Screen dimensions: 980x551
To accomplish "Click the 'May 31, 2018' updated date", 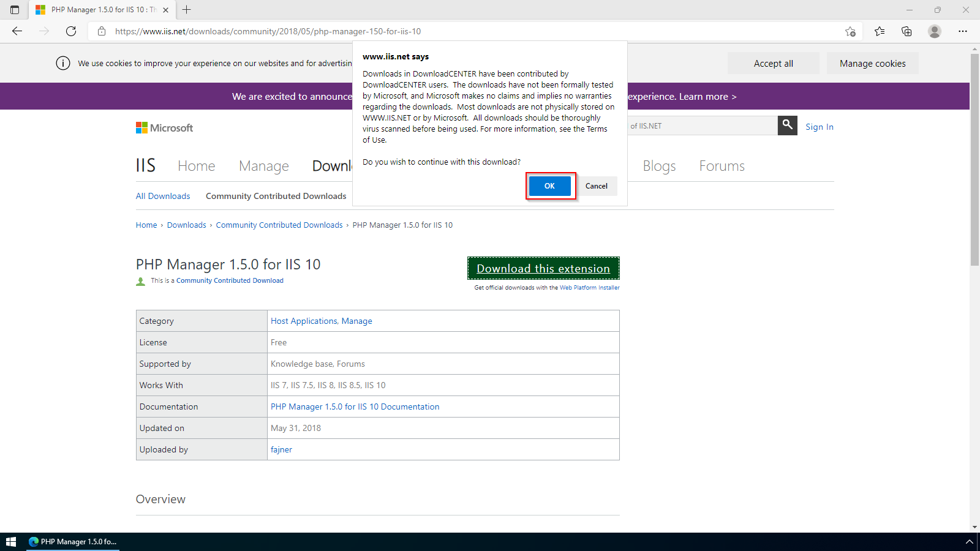I will tap(296, 428).
